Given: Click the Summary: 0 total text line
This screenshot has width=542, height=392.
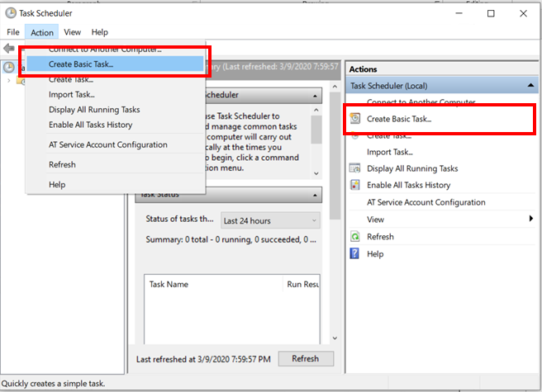Looking at the screenshot, I should (231, 239).
